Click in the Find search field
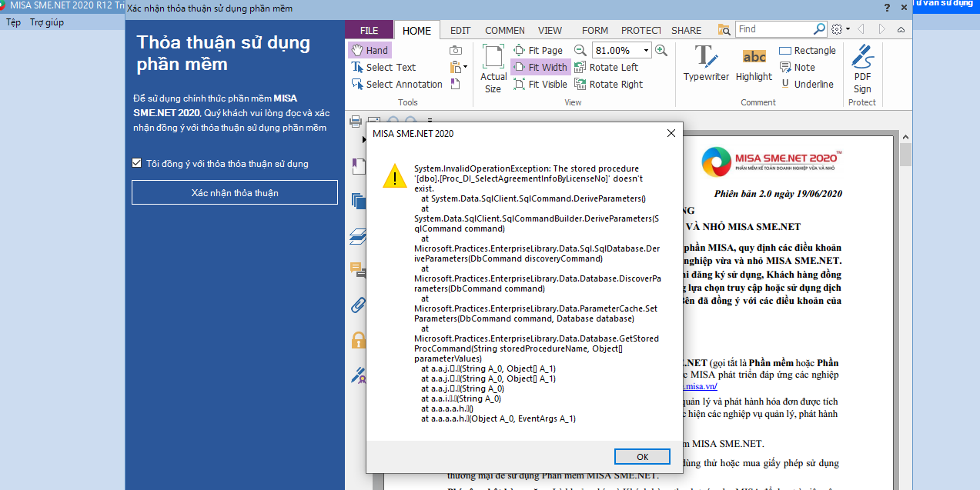 point(774,29)
